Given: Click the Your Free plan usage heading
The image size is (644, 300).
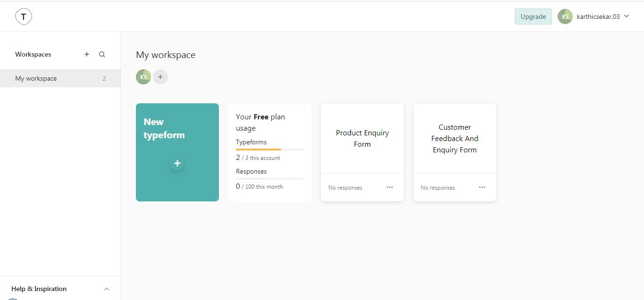Looking at the screenshot, I should (x=260, y=122).
